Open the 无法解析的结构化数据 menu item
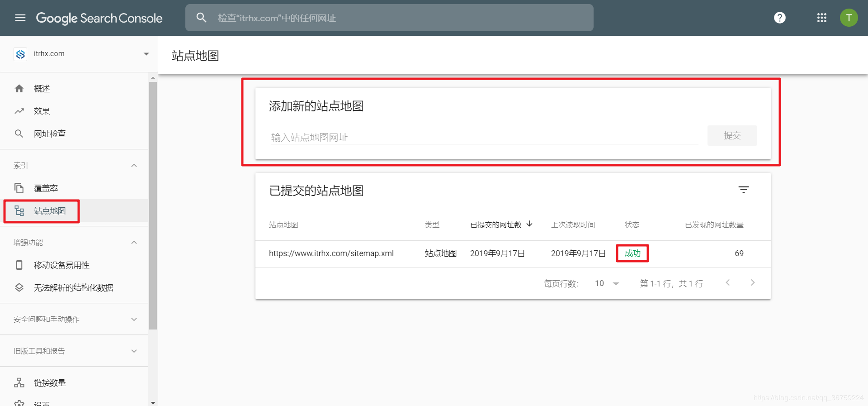Viewport: 868px width, 406px height. pos(75,287)
